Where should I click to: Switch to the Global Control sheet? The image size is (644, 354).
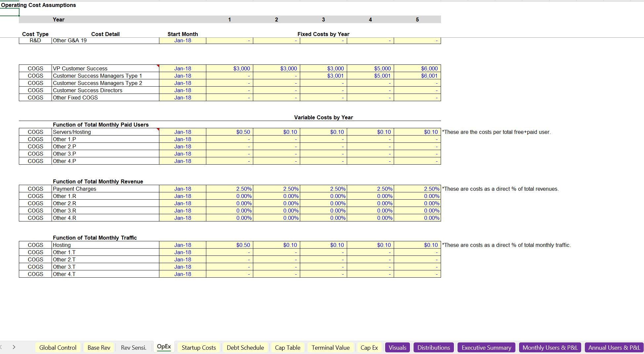(58, 347)
